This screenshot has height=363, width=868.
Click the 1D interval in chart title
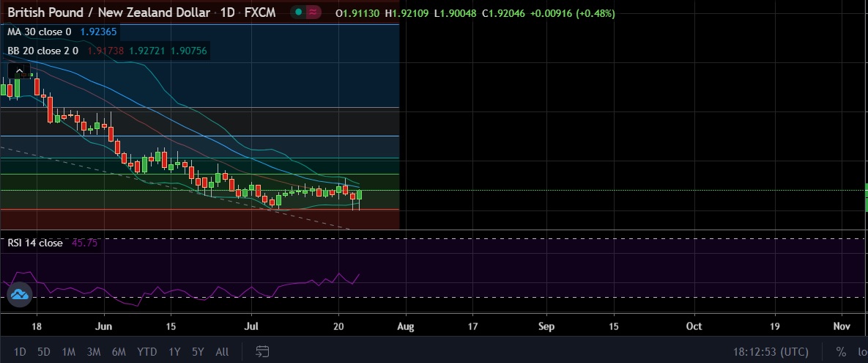[x=227, y=12]
